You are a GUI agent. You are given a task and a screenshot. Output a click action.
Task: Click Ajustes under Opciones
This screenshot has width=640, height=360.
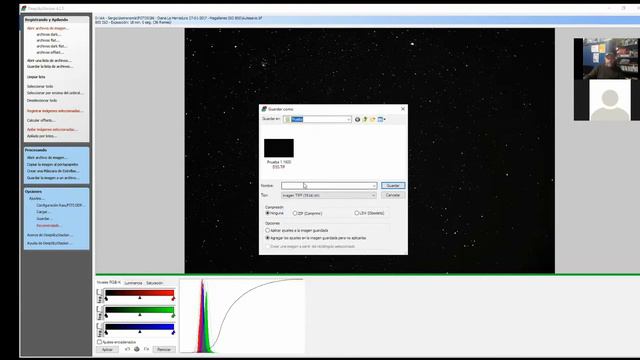point(37,198)
